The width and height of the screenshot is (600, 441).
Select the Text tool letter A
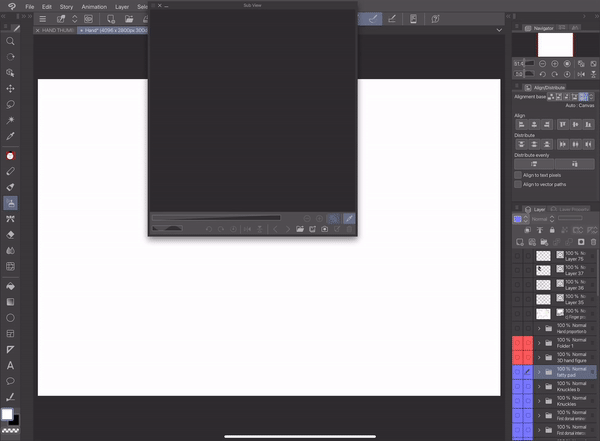coord(10,365)
